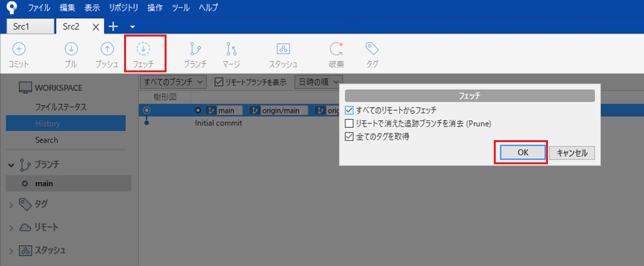Open the すべてのブランチ dropdown
The image size is (644, 266).
(173, 82)
